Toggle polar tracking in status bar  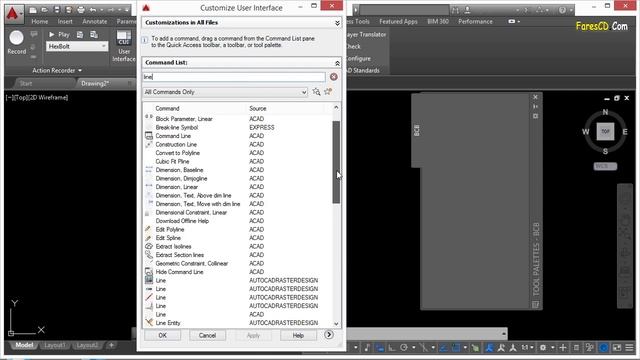404,348
